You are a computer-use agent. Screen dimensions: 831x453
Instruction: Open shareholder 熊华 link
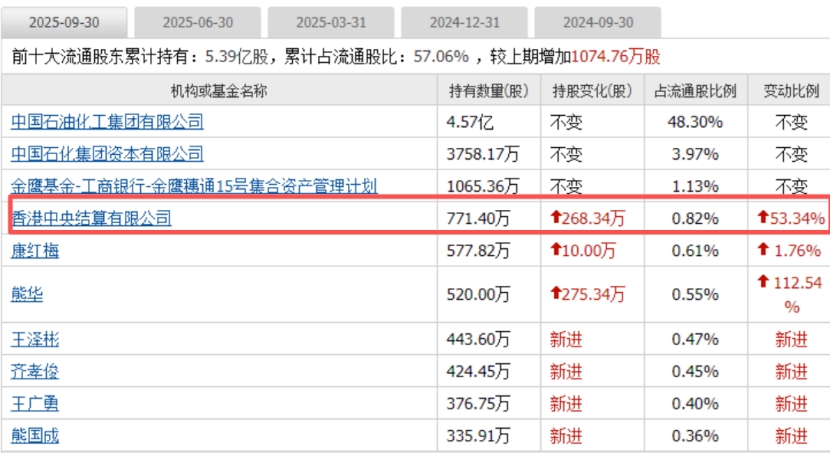click(27, 294)
